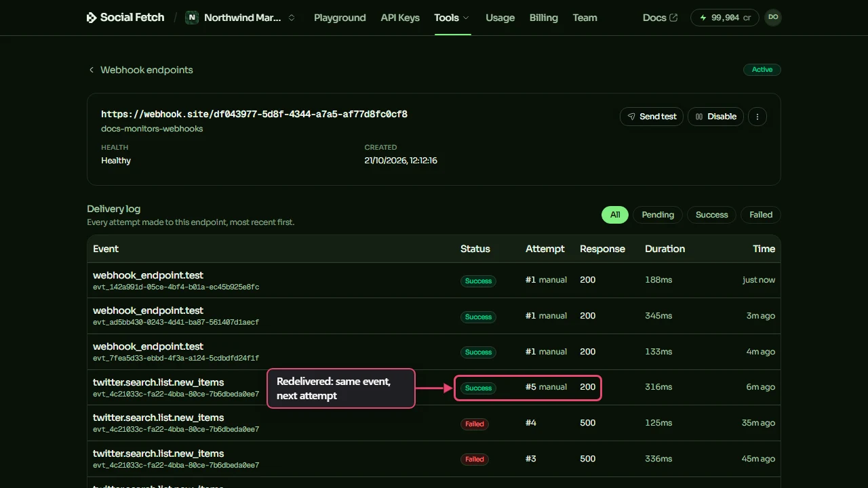Click the 99,904 credits badge

pos(725,18)
